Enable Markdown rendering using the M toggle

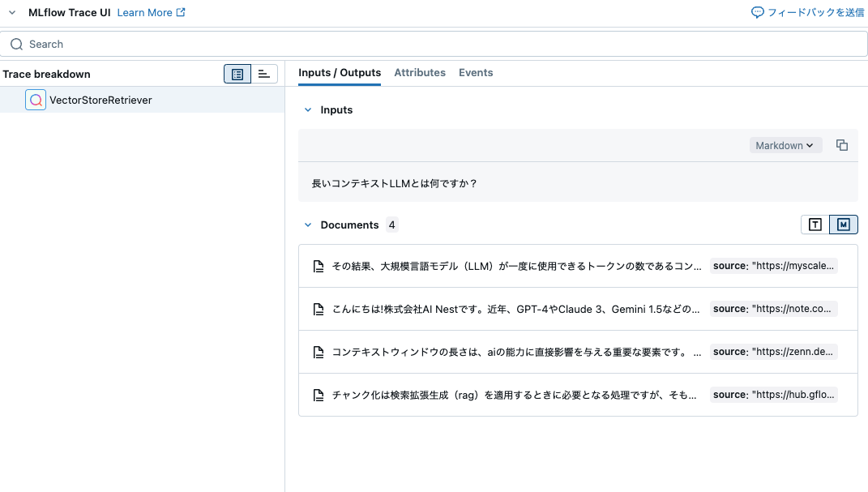coord(843,225)
